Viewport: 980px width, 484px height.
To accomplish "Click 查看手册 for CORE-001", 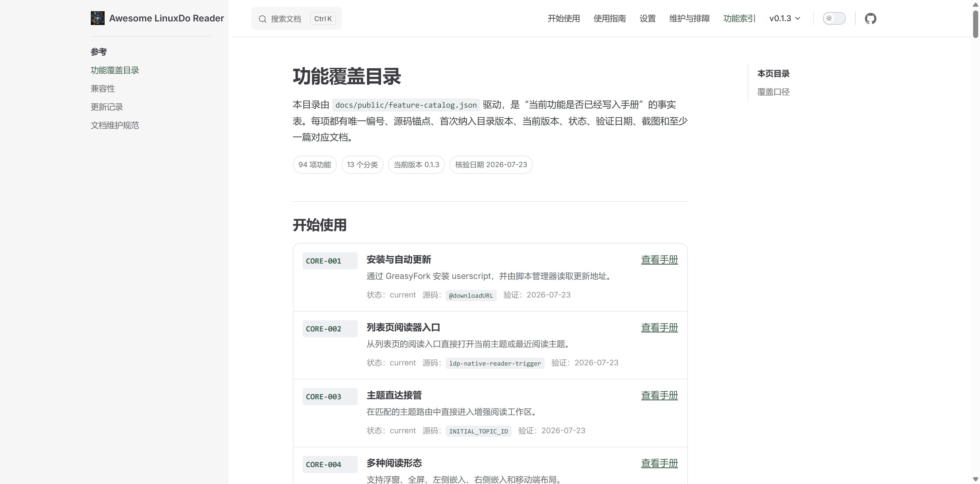I will [659, 260].
